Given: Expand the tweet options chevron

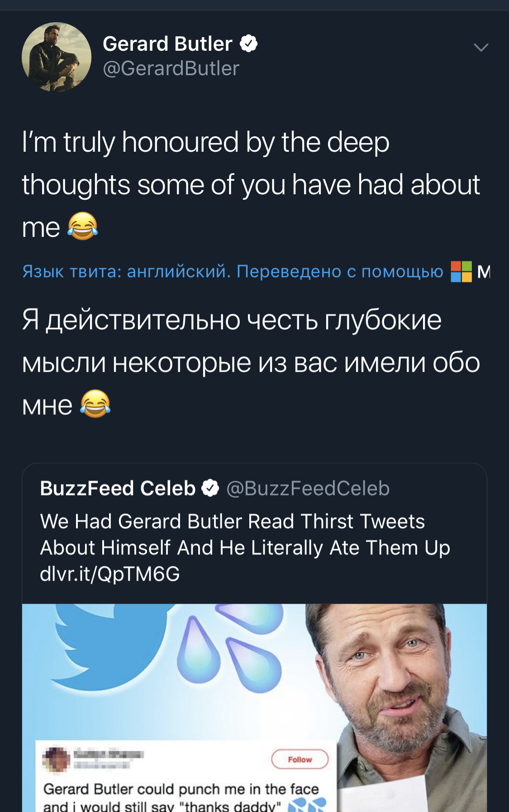Looking at the screenshot, I should point(480,47).
